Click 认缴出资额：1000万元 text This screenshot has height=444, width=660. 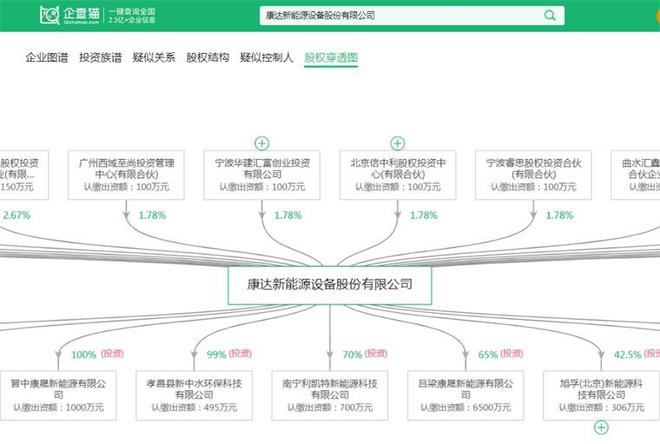pyautogui.click(x=59, y=407)
